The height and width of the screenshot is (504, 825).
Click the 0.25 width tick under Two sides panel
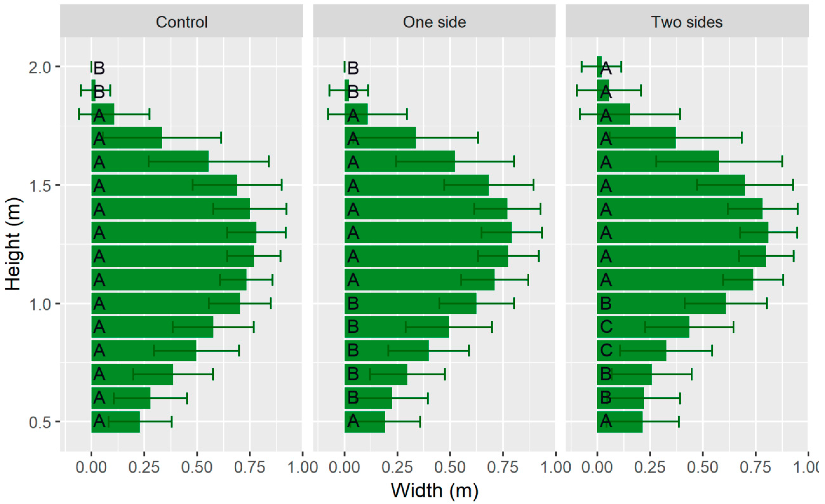(x=650, y=467)
